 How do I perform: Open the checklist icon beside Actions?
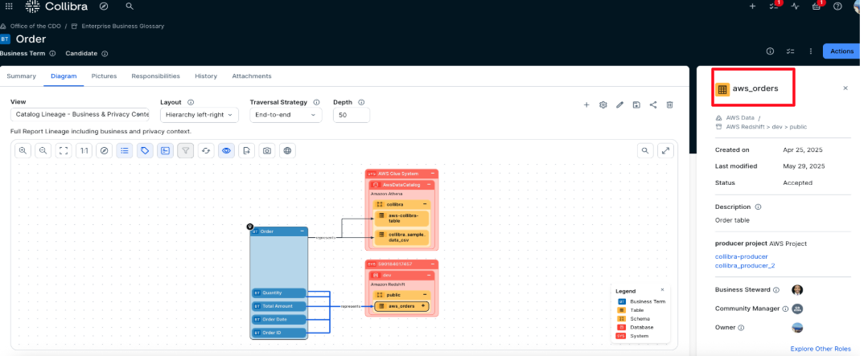pyautogui.click(x=791, y=51)
